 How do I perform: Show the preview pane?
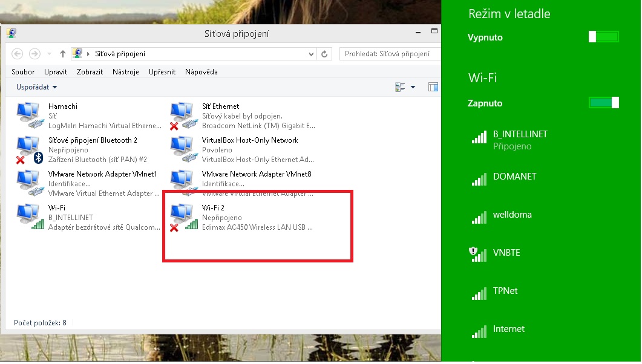[x=433, y=86]
